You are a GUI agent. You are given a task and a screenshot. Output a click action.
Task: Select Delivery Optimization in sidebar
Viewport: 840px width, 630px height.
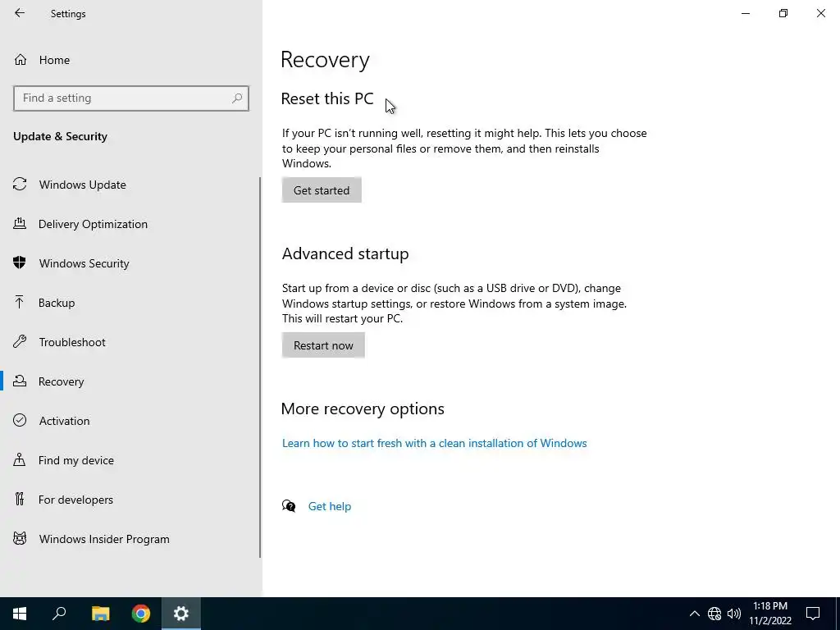coord(93,224)
